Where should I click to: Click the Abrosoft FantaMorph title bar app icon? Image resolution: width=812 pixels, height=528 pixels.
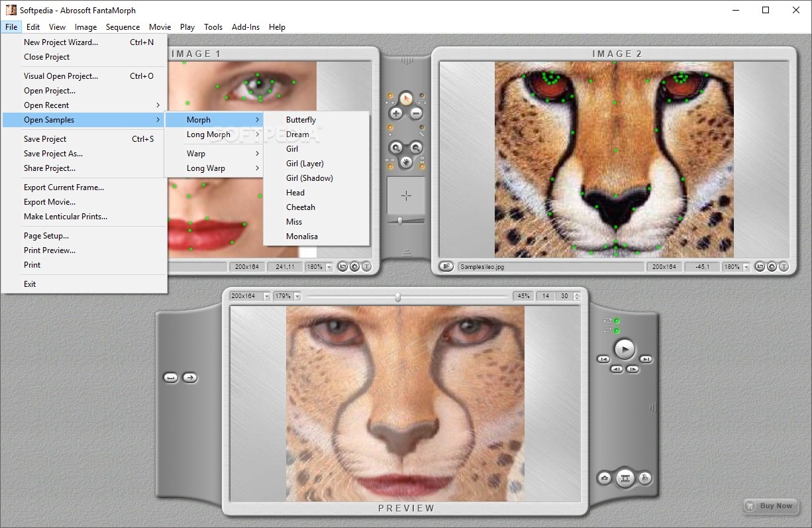pyautogui.click(x=11, y=10)
